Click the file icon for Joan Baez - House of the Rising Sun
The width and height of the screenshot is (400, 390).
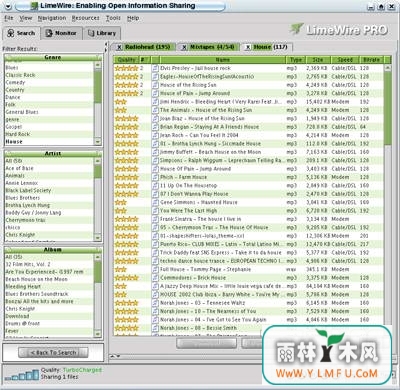155,118
